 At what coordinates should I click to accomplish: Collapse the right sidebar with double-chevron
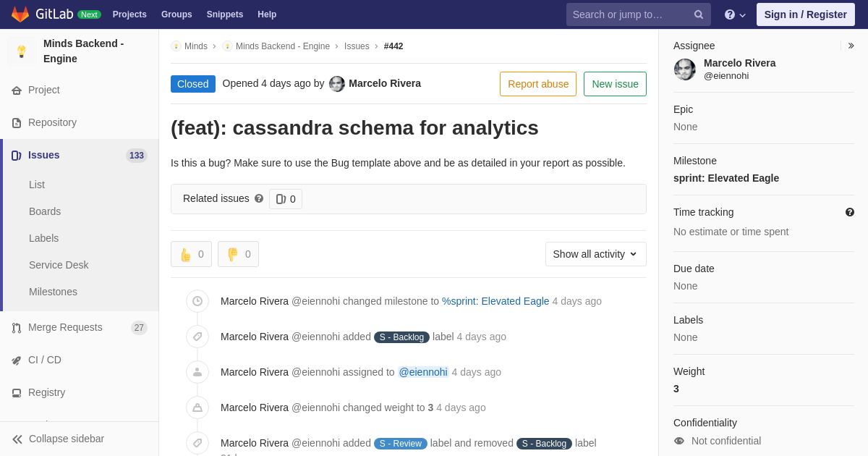(851, 46)
